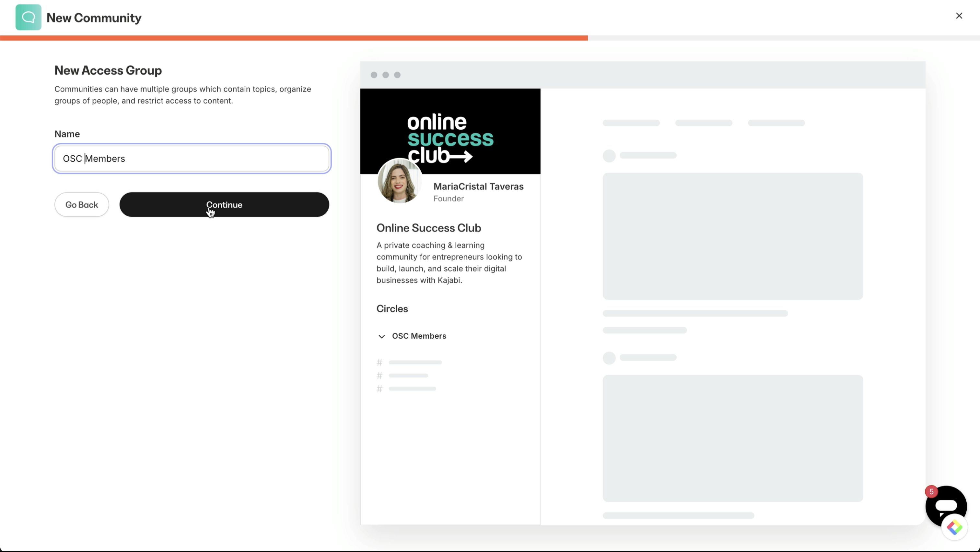Click the three window dots atop the preview
This screenshot has height=552, width=980.
click(386, 75)
